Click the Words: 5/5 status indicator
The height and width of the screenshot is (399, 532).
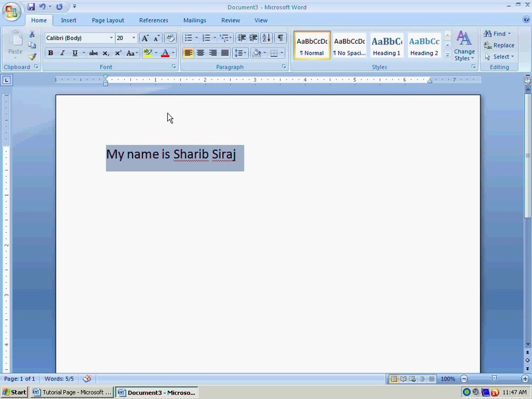59,378
